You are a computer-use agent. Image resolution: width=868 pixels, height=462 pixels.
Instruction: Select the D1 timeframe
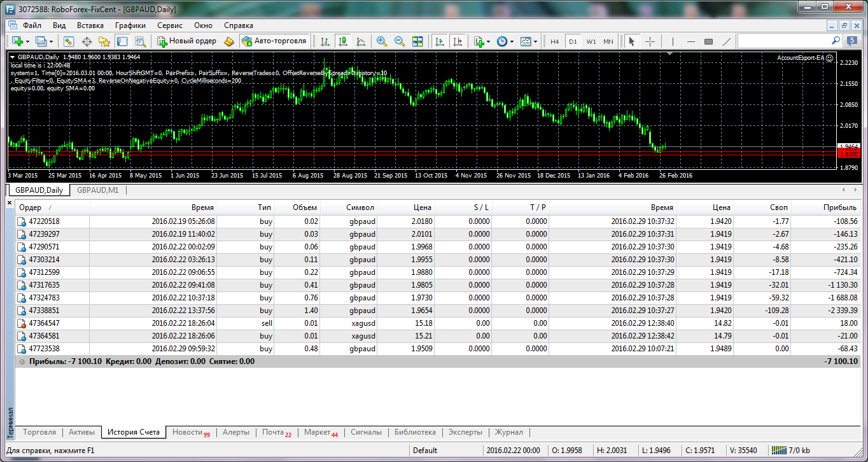(573, 41)
